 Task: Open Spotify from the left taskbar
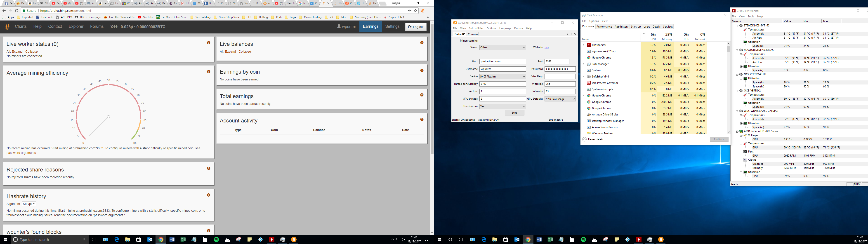(216, 240)
